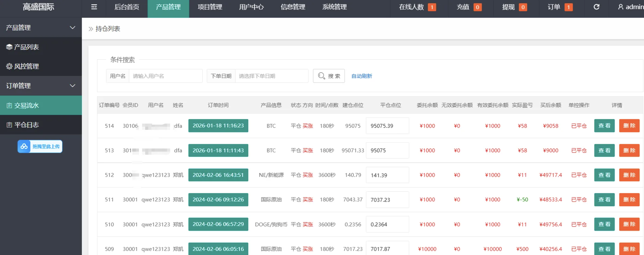
Task: Toggle 自动刷新 auto-refresh
Action: click(362, 76)
